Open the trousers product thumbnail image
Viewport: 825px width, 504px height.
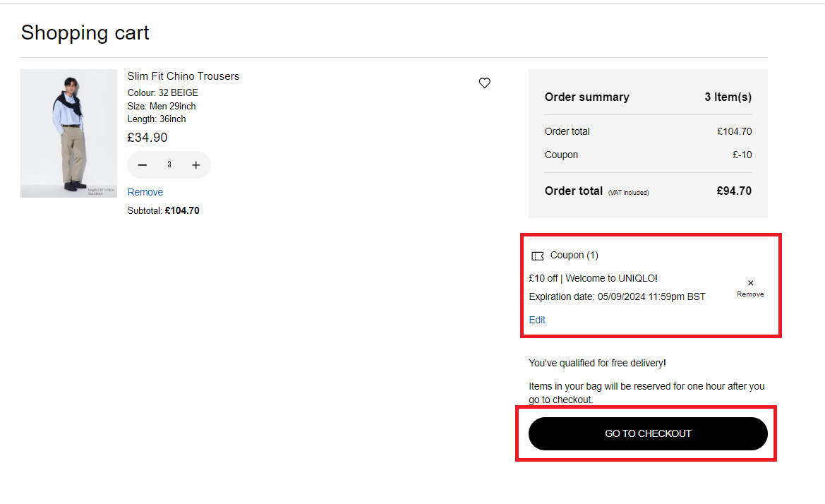click(68, 133)
